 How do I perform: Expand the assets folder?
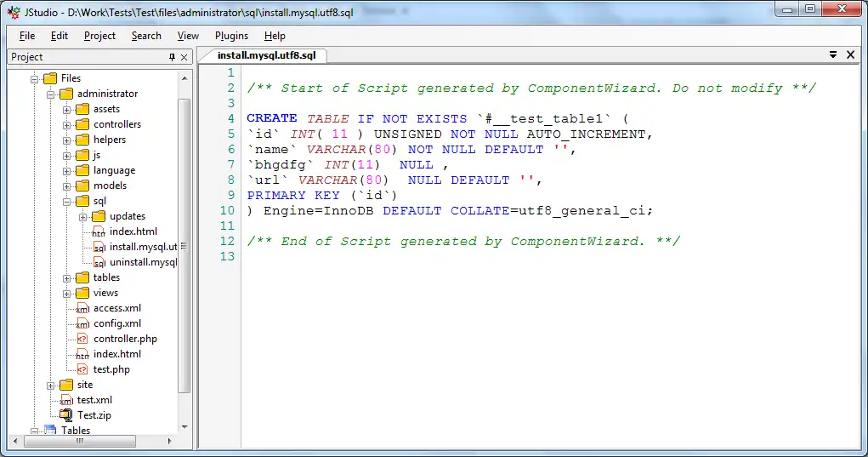click(66, 110)
